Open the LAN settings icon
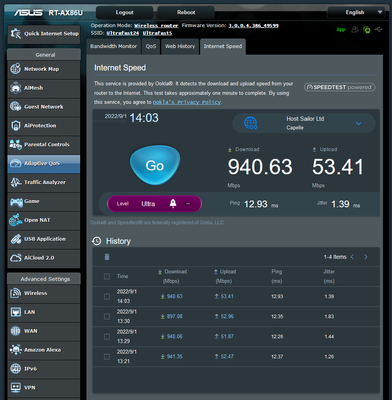This screenshot has height=400, width=392. [x=15, y=312]
